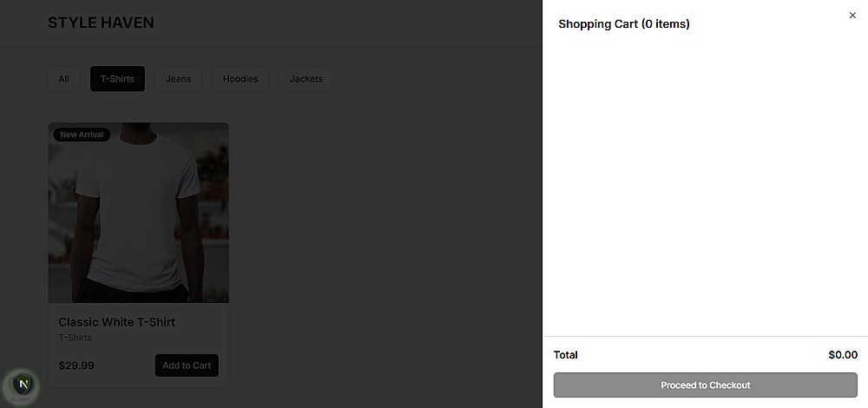Open the Classic White T-Shirt product image
Image resolution: width=868 pixels, height=408 pixels.
[139, 217]
